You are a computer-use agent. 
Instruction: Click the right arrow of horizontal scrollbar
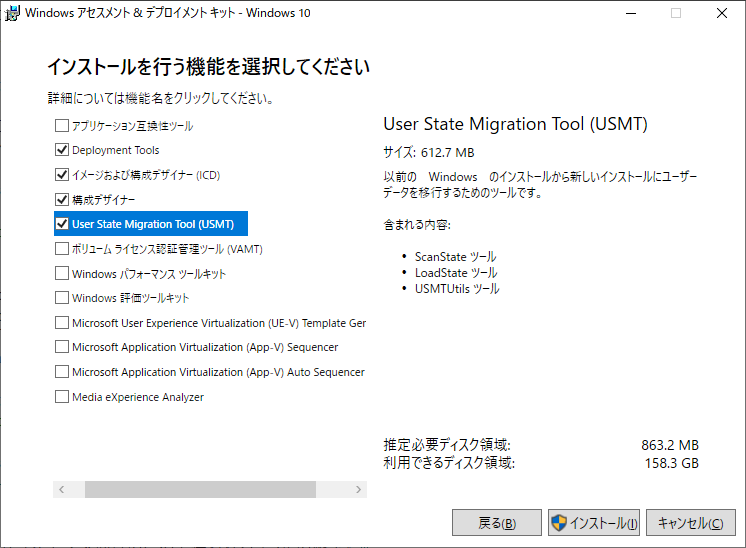pos(359,490)
